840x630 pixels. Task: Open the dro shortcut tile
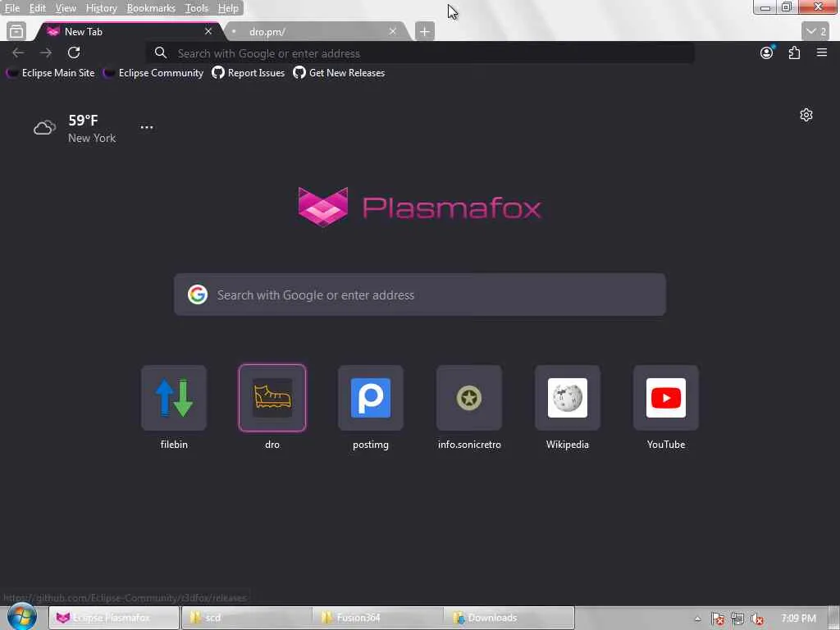(x=272, y=398)
